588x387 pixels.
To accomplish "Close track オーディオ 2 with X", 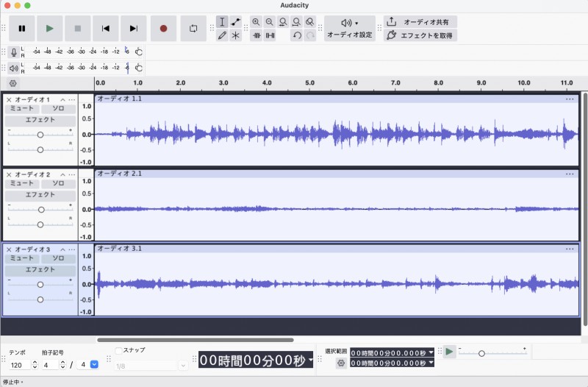I will click(9, 175).
